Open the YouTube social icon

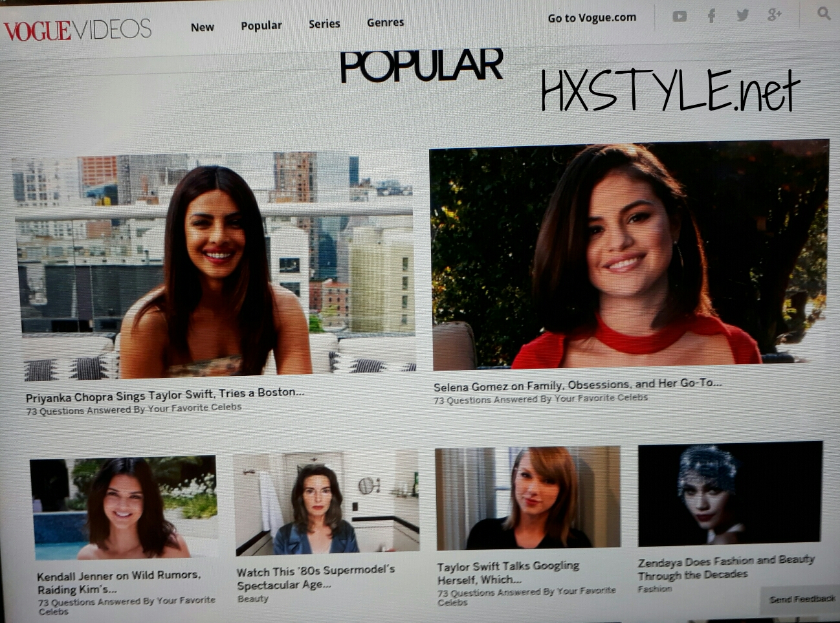(x=680, y=16)
